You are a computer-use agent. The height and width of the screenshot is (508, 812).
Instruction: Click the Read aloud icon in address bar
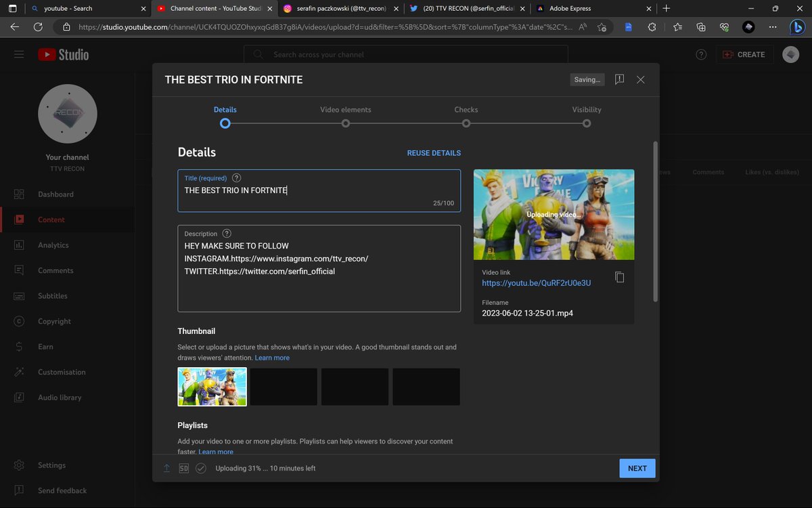click(x=583, y=27)
